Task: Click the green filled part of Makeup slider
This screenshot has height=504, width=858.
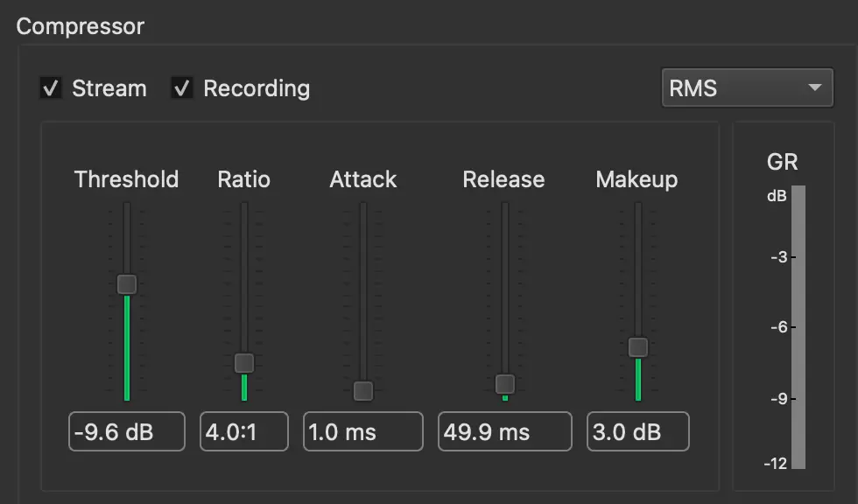Action: [638, 379]
